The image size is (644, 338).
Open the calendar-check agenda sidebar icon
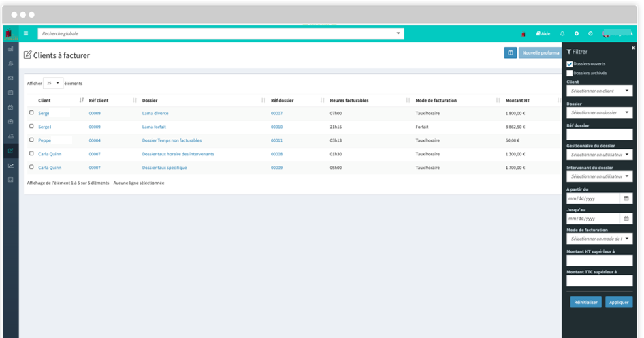tap(11, 107)
